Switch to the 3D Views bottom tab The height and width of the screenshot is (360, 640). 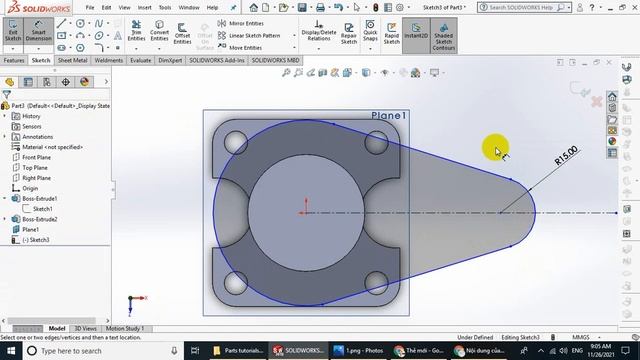(x=85, y=328)
